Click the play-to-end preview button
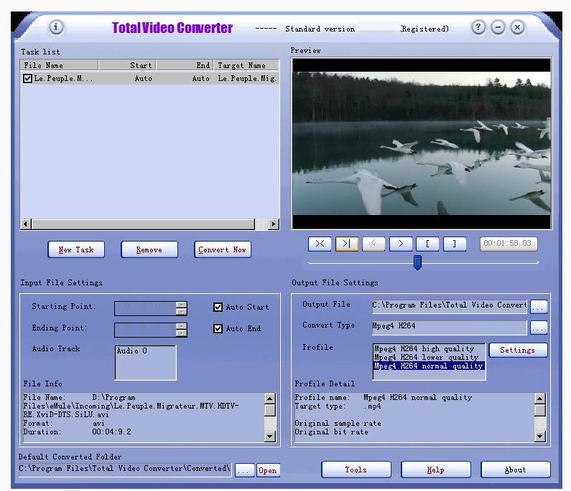This screenshot has width=571, height=491. [347, 244]
